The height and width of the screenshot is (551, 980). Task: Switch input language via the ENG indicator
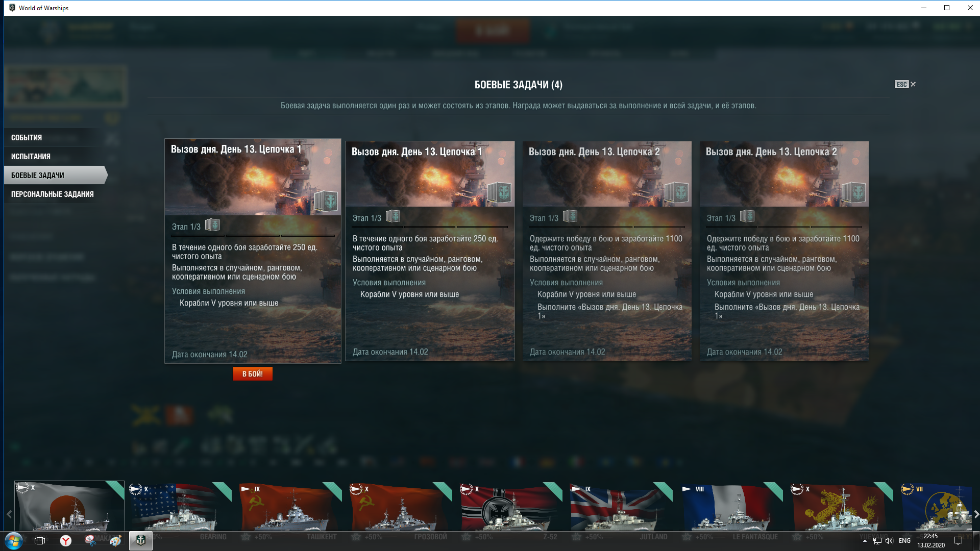[x=904, y=541]
